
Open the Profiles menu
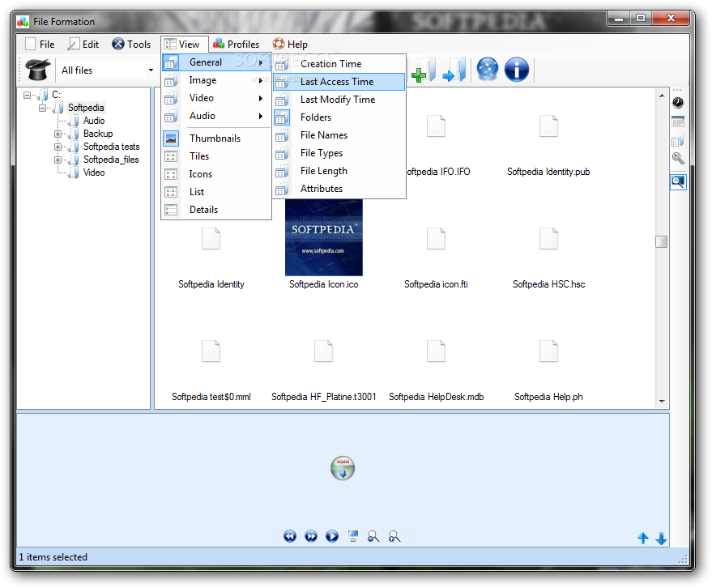(x=237, y=44)
